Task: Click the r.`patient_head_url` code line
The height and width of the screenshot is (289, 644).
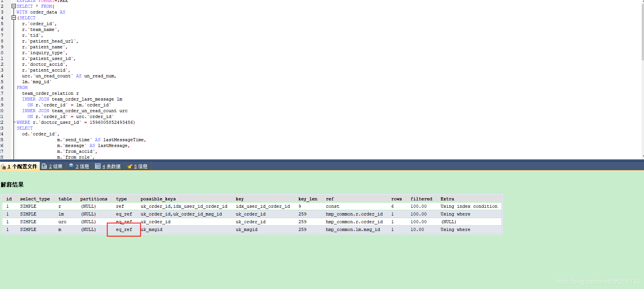Action: tap(50, 41)
